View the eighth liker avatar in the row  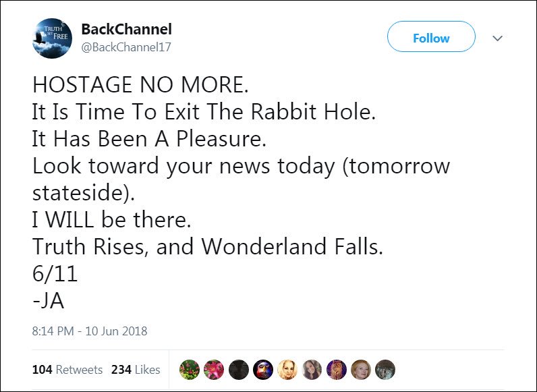(x=360, y=369)
